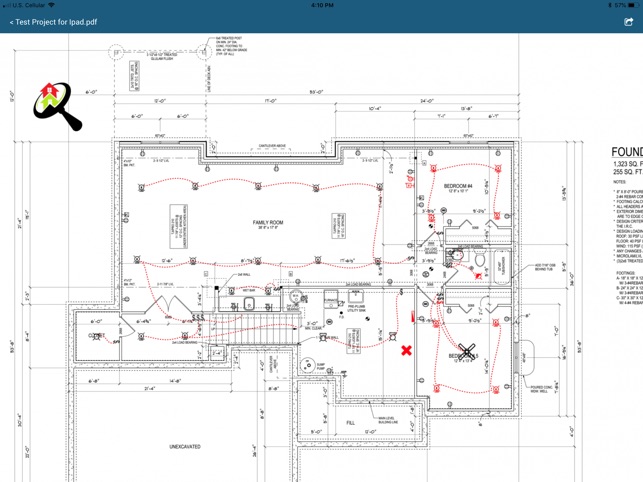Go back via Test Project for Ipad.pdf link
Viewport: 643px width, 482px height.
tap(53, 22)
